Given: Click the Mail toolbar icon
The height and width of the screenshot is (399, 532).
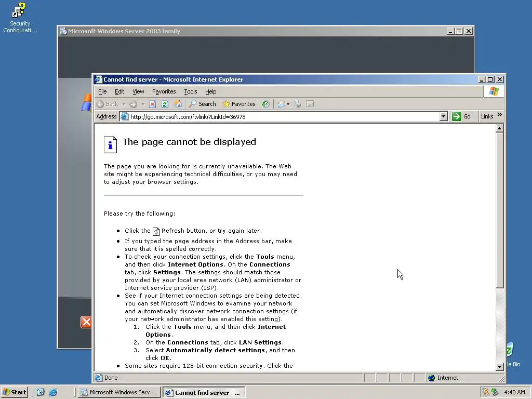Looking at the screenshot, I should click(281, 104).
